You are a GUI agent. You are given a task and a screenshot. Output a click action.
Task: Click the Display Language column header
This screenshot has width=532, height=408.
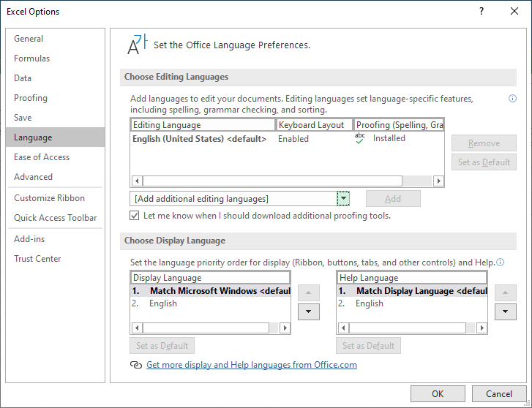(210, 278)
